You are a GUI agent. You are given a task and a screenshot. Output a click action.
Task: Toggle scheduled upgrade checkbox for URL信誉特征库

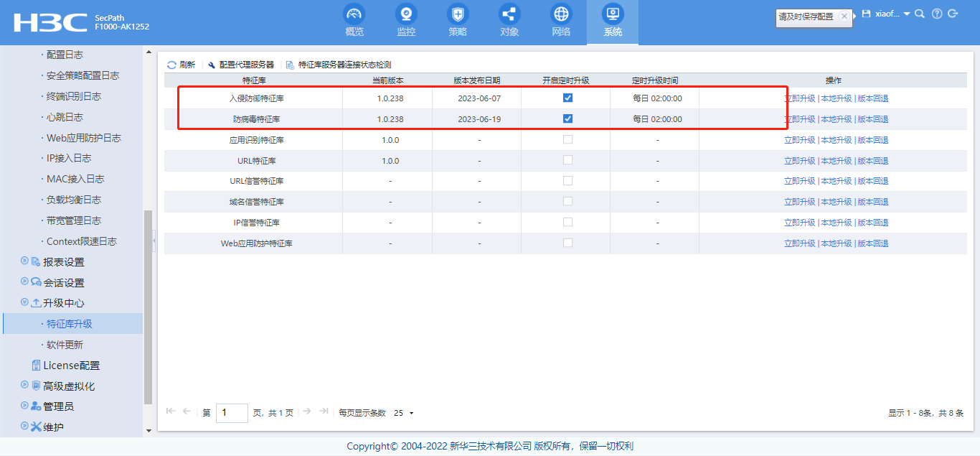click(567, 181)
